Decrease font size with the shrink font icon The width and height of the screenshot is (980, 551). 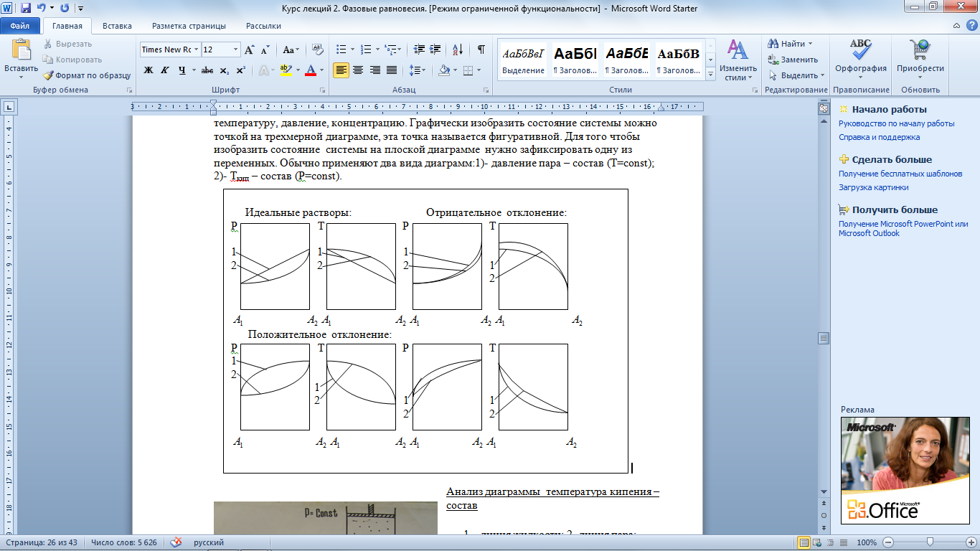[265, 50]
